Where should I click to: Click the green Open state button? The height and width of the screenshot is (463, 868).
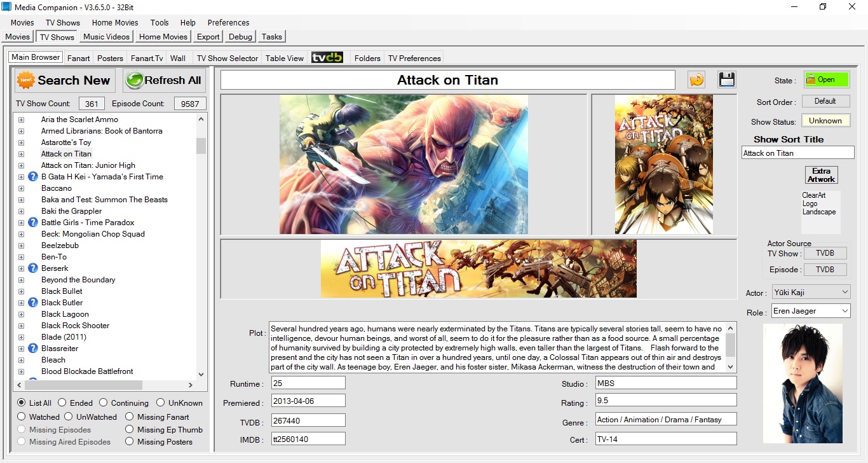coord(826,79)
